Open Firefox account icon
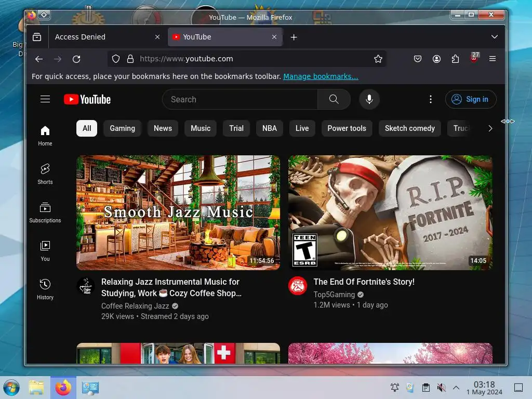The width and height of the screenshot is (532, 399). click(x=436, y=59)
